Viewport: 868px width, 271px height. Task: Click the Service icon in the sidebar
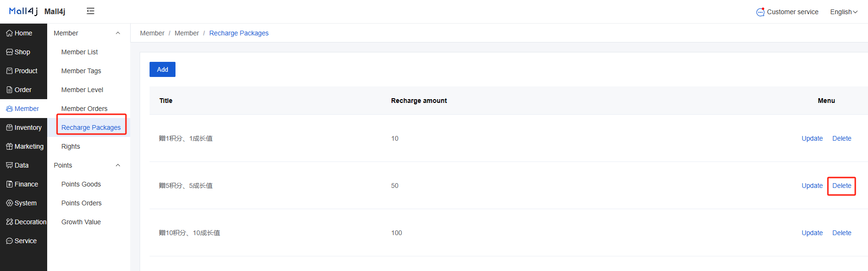click(9, 241)
